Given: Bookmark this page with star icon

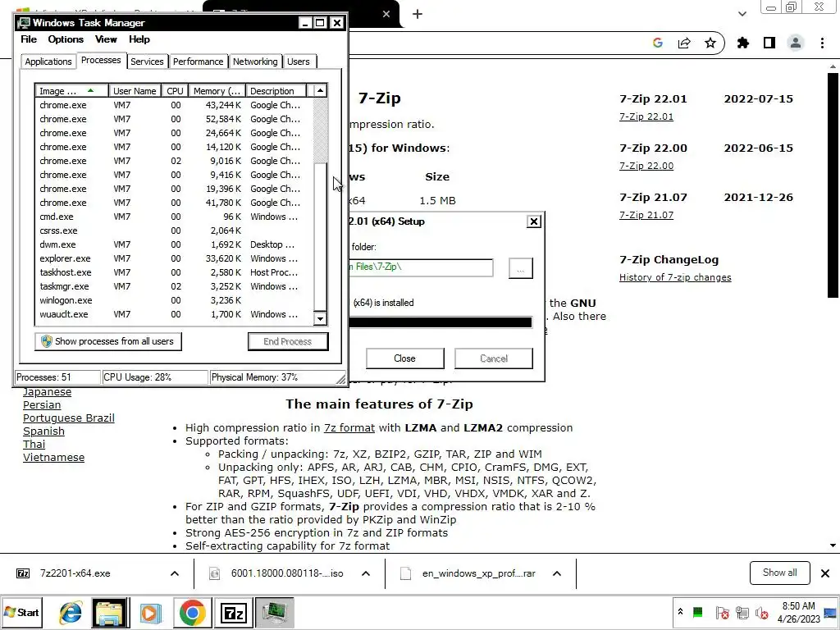Looking at the screenshot, I should click(x=710, y=43).
